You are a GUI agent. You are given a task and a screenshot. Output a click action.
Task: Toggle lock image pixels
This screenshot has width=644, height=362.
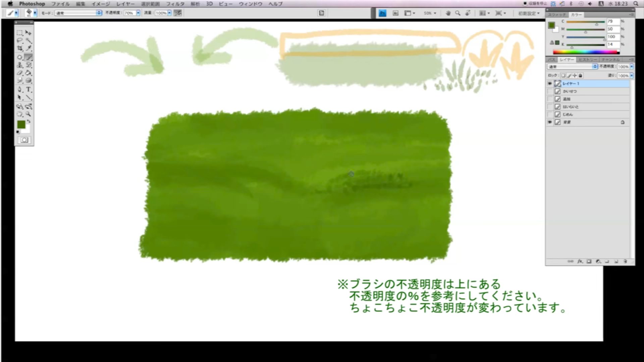[569, 75]
